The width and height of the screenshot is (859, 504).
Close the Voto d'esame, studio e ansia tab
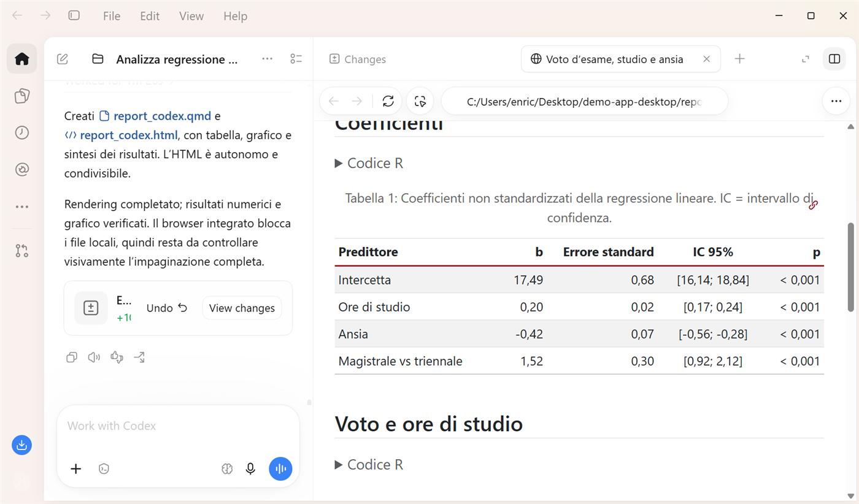pyautogui.click(x=706, y=59)
